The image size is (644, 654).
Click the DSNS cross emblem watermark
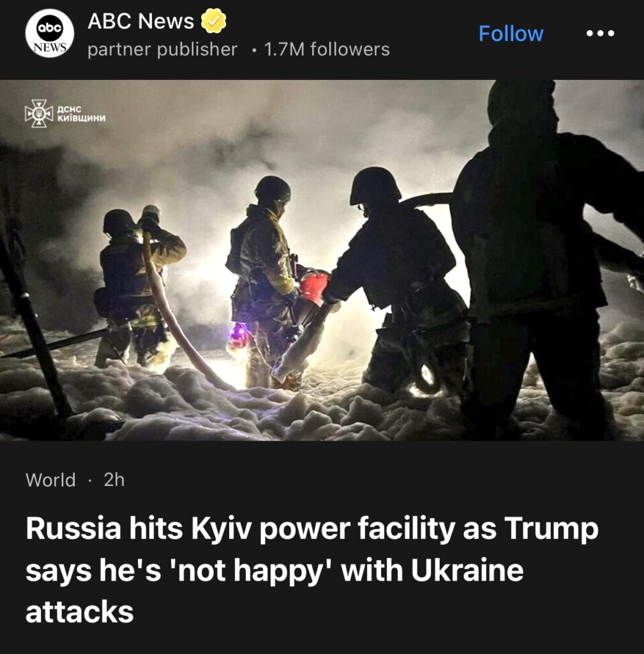pos(39,113)
